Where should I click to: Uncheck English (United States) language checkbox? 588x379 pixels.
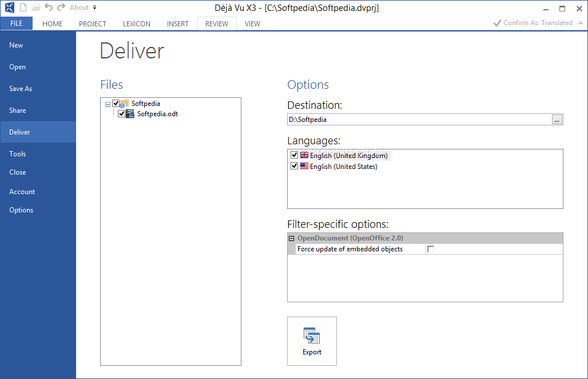click(x=295, y=166)
